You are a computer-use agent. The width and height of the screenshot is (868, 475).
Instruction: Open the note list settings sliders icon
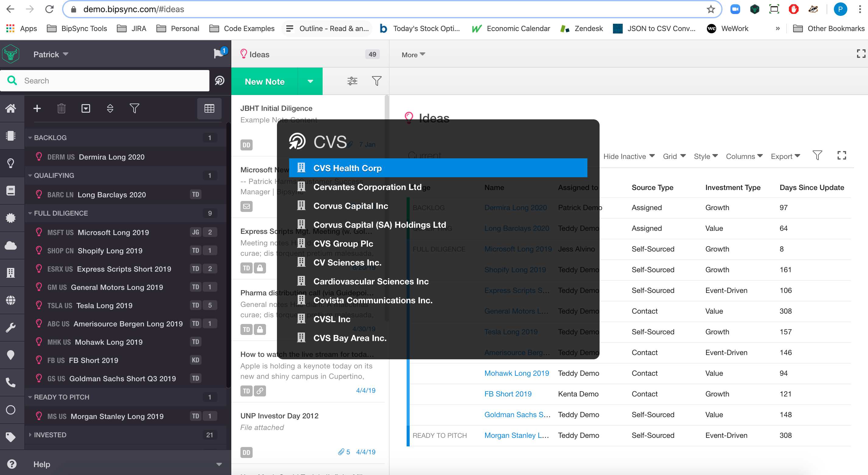pyautogui.click(x=352, y=81)
